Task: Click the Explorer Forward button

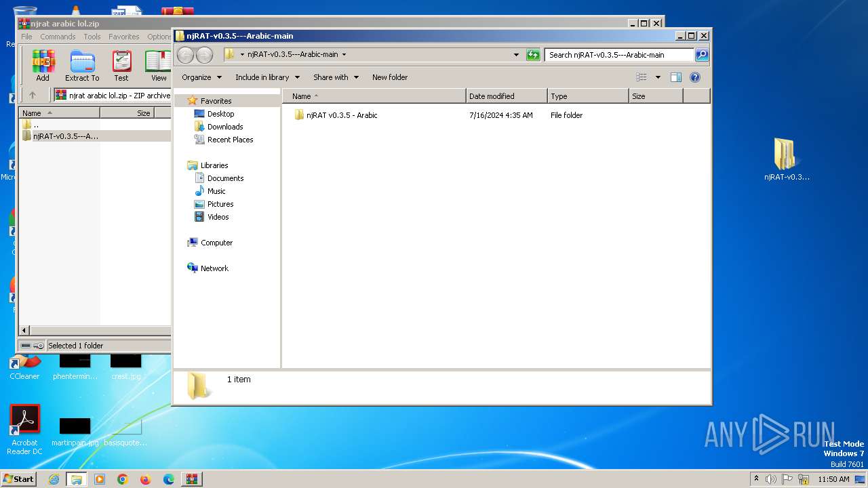Action: pos(204,55)
